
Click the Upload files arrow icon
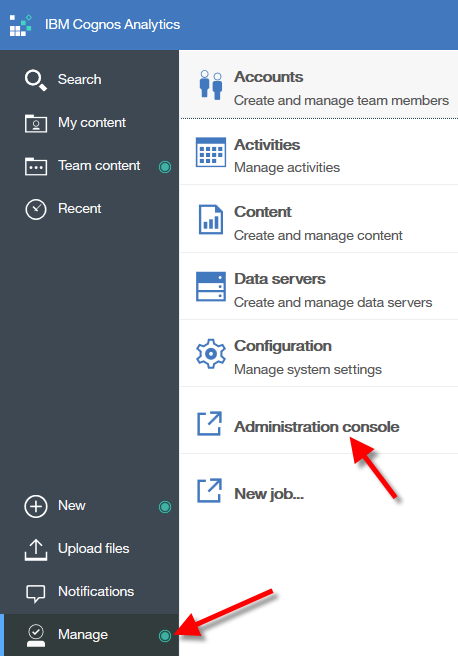pyautogui.click(x=36, y=549)
